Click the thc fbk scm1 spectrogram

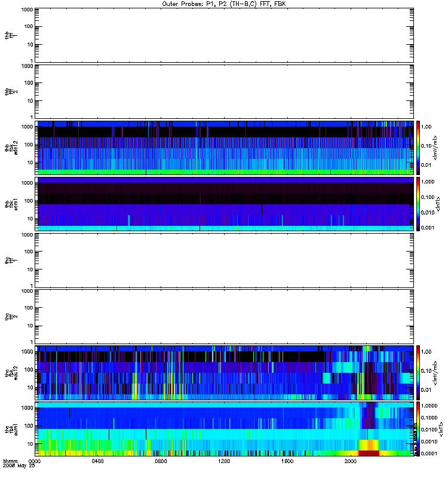225,429
